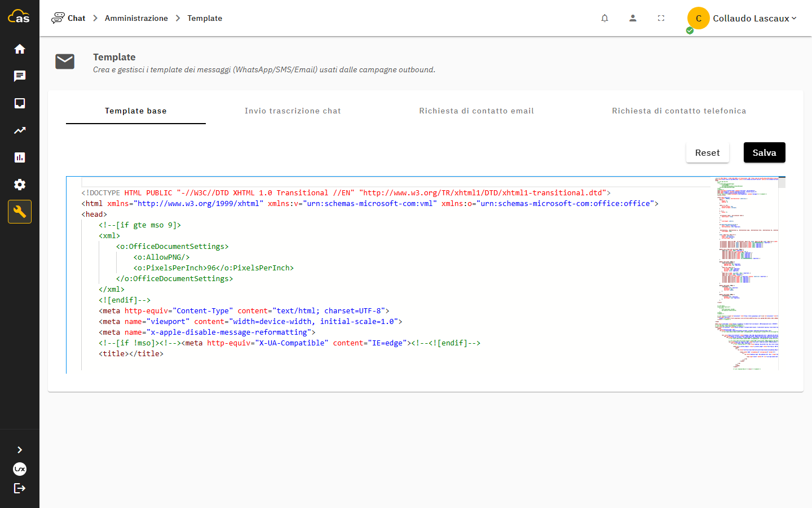
Task: Click the Salva button
Action: pos(764,152)
